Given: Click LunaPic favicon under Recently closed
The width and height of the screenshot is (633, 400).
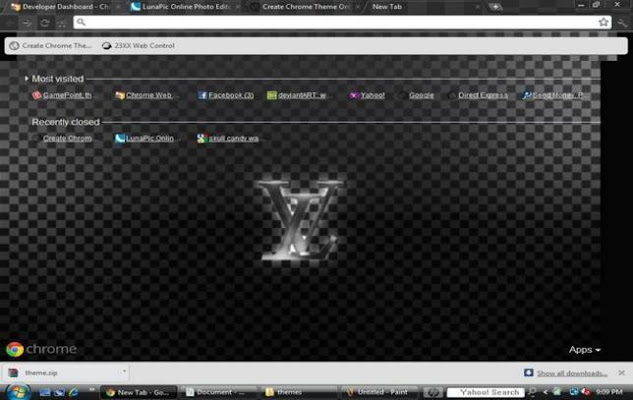Looking at the screenshot, I should coord(119,138).
